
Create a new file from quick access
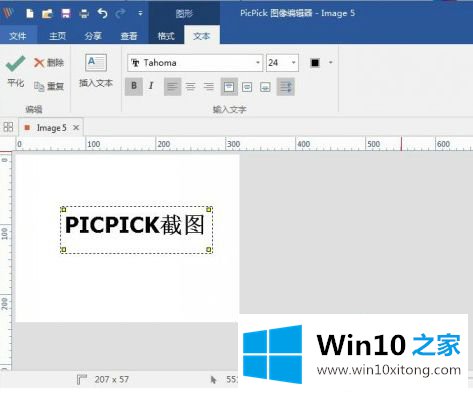tap(30, 14)
